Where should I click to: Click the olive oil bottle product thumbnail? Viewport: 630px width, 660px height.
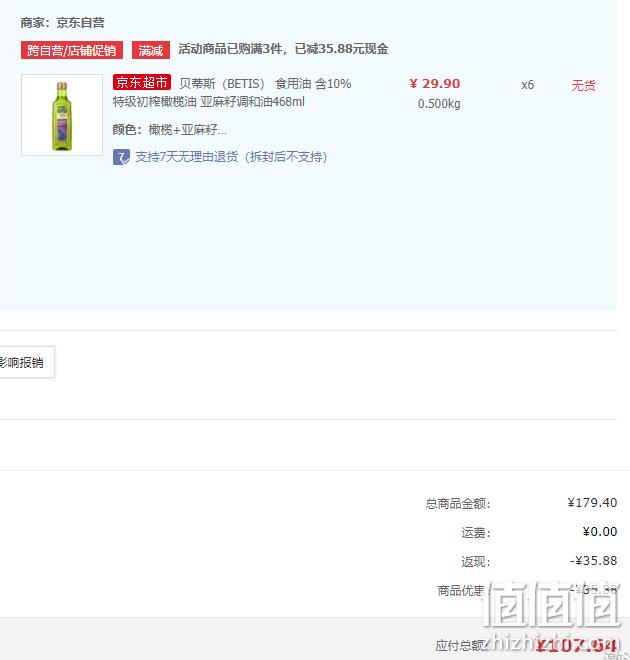pos(62,115)
